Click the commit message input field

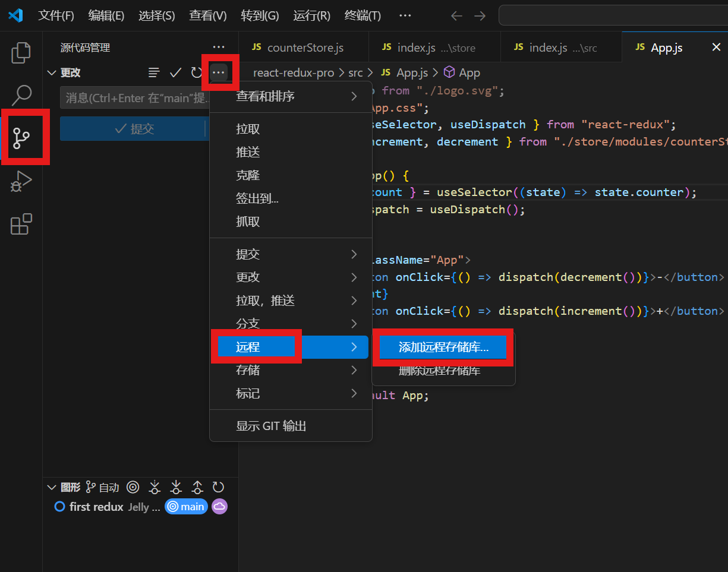[135, 98]
